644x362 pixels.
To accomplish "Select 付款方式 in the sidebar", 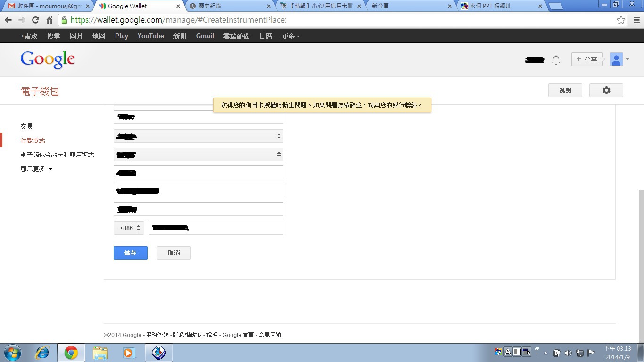I will tap(33, 140).
